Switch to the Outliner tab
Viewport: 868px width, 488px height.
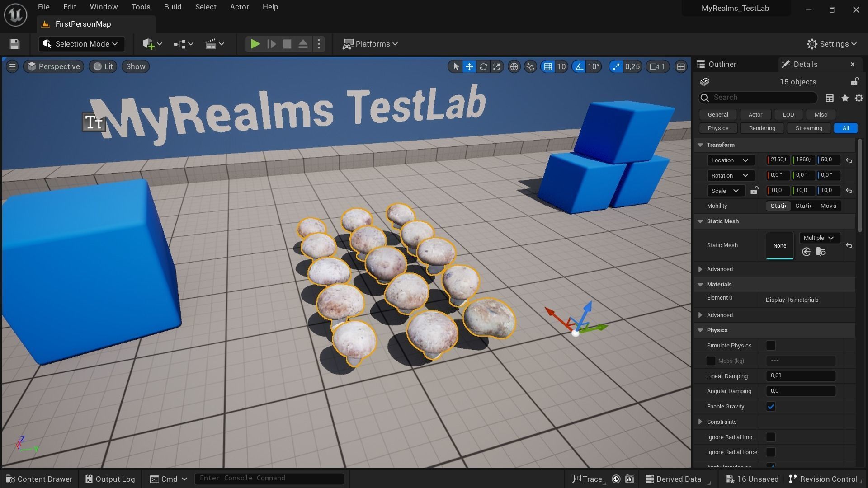point(722,64)
